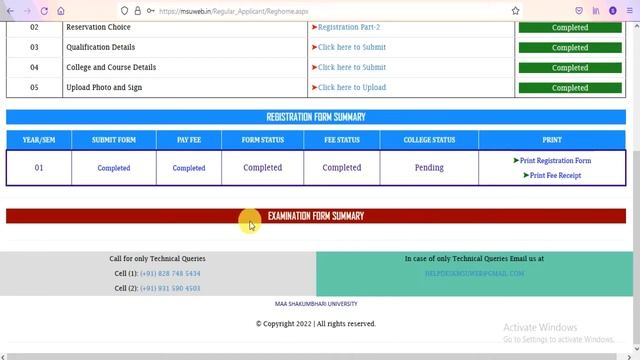Open the Completed link under Pay Fee
Screen dimensions: 640x360
coord(189,168)
